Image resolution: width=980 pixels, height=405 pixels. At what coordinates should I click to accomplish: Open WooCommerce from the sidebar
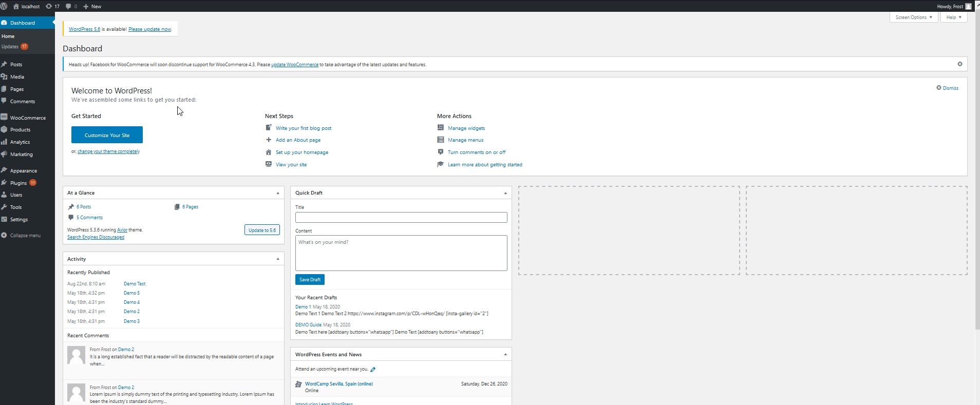point(28,118)
